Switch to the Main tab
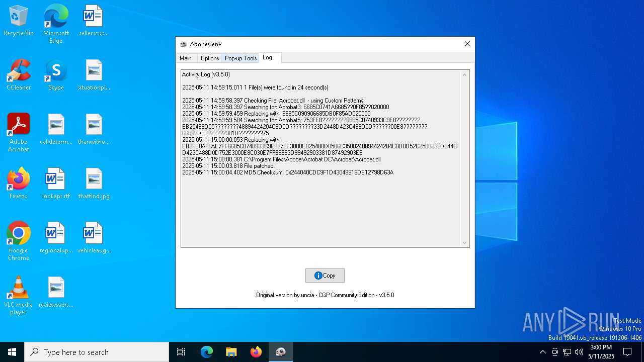This screenshot has height=362, width=644. pos(186,58)
